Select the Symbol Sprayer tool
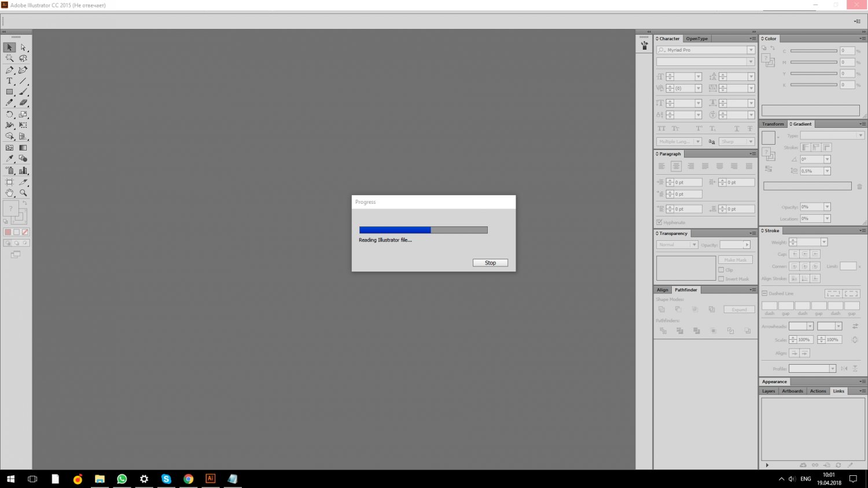The height and width of the screenshot is (488, 868). click(9, 170)
